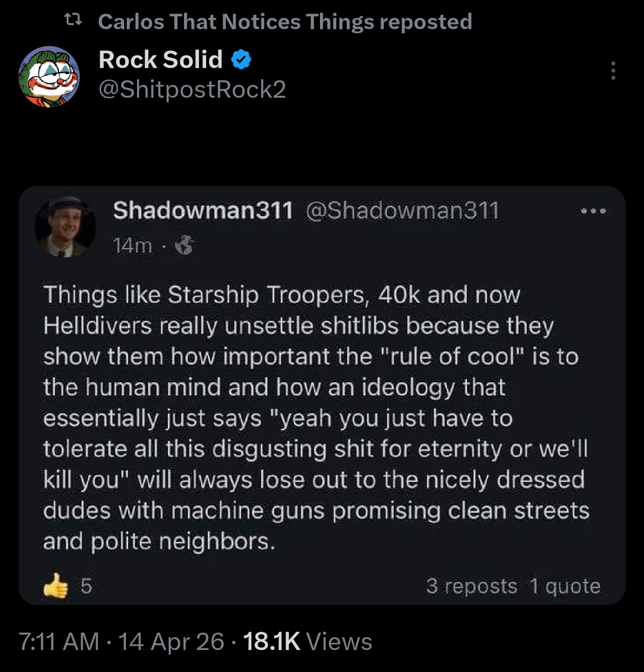Open the screenshot text starting 'Things like Starship Troopers'
Image resolution: width=644 pixels, height=672 pixels.
(x=316, y=418)
